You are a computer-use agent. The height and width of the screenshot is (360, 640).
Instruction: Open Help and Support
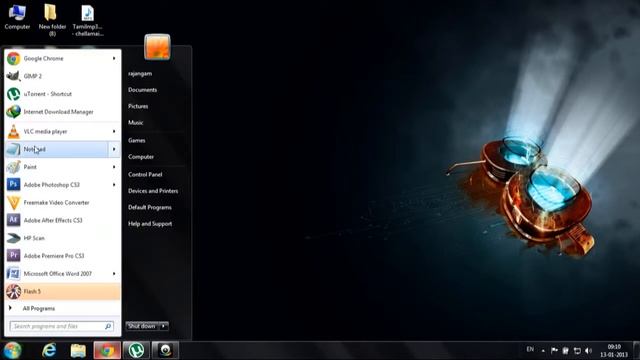[x=150, y=224]
